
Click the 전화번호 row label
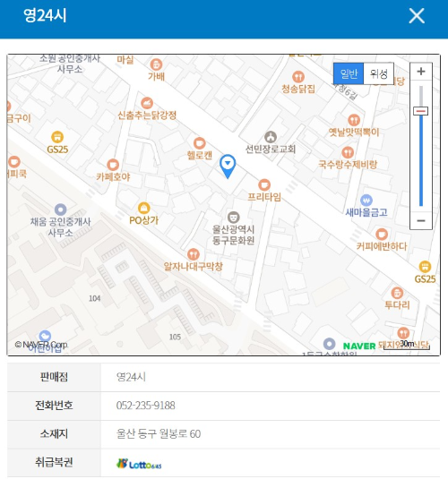(x=54, y=406)
